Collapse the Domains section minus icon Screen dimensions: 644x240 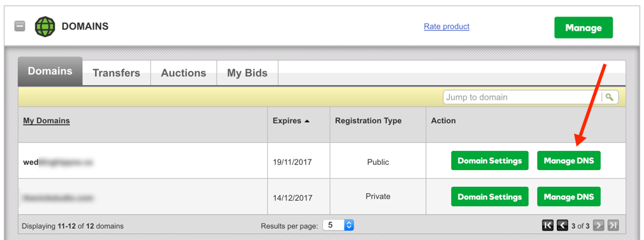20,27
